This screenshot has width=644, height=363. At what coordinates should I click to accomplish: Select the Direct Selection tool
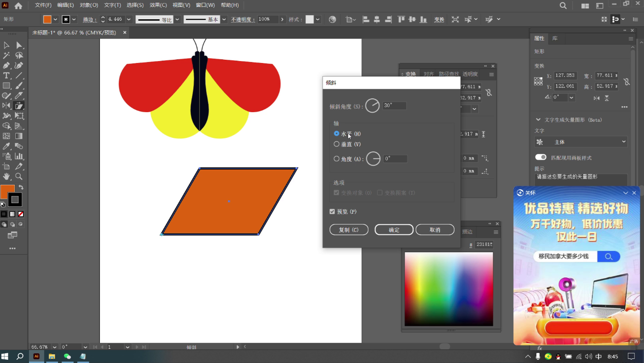[x=19, y=45]
